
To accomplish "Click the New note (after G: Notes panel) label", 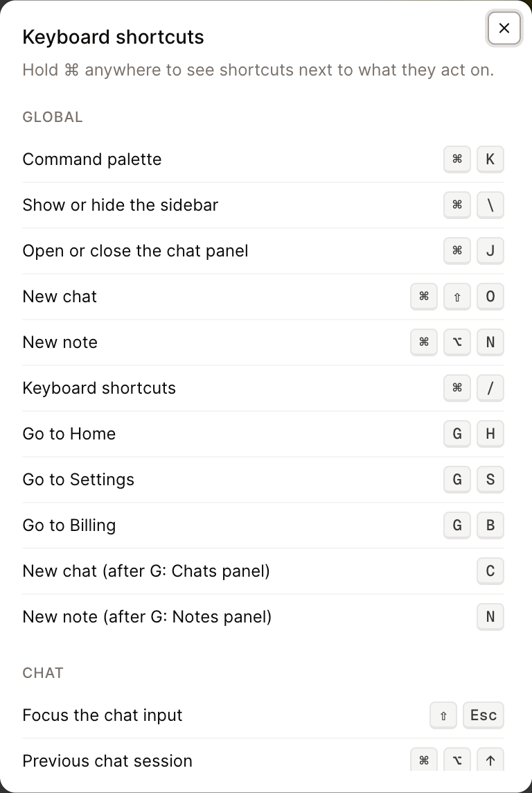I will (x=147, y=616).
